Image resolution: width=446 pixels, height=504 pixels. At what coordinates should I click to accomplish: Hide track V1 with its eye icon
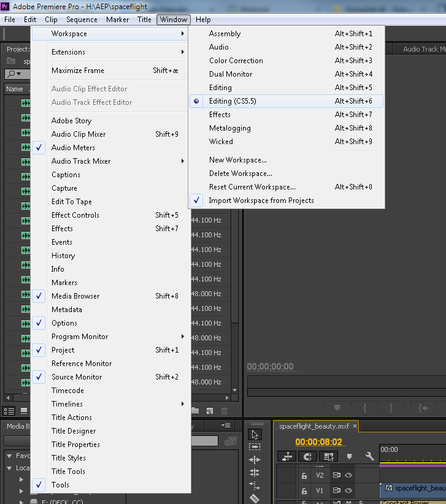(x=348, y=490)
